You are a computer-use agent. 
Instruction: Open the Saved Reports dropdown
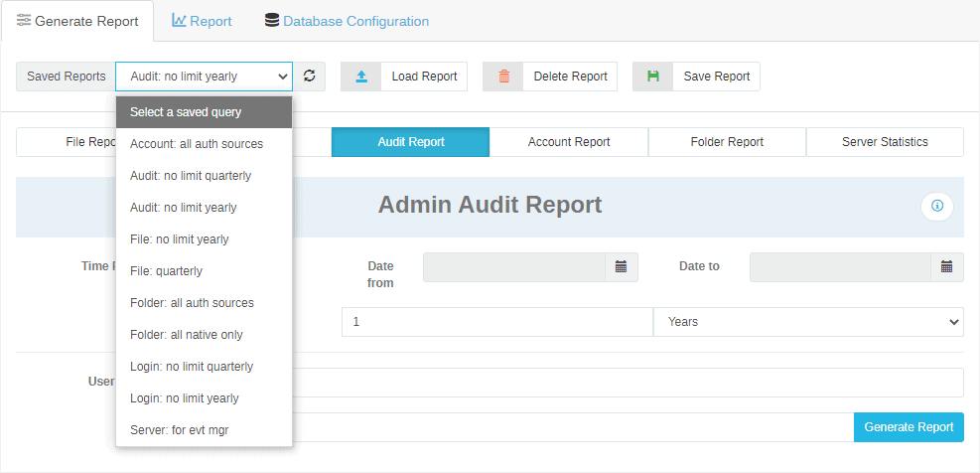tap(204, 77)
